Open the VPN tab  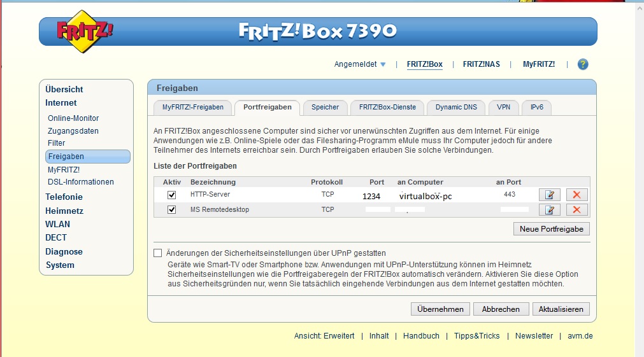pyautogui.click(x=503, y=107)
